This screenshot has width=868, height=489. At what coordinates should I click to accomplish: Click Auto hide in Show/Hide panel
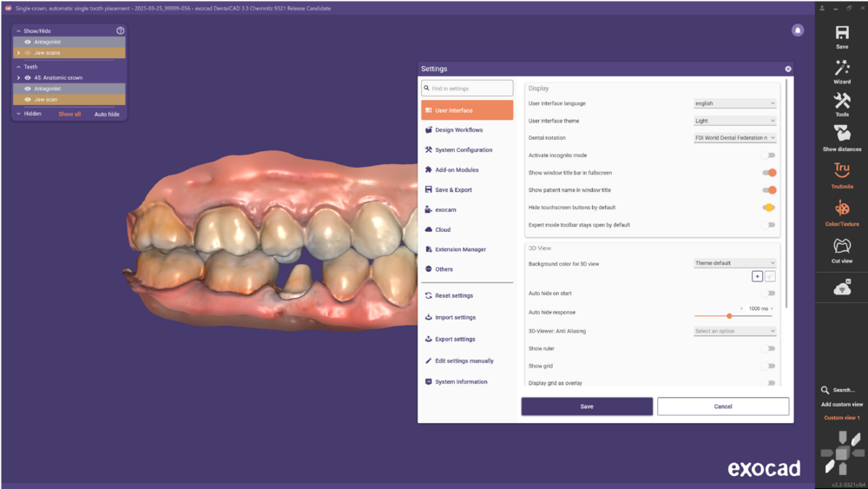(107, 114)
